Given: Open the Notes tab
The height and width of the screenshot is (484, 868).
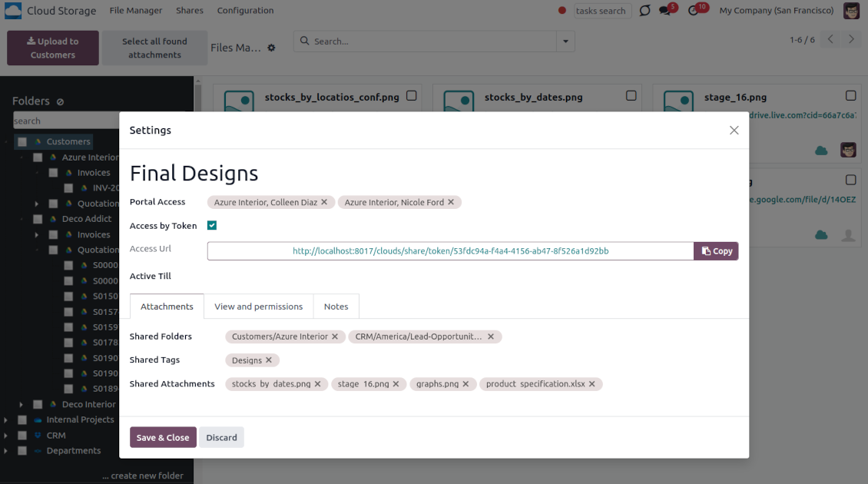Looking at the screenshot, I should [336, 307].
